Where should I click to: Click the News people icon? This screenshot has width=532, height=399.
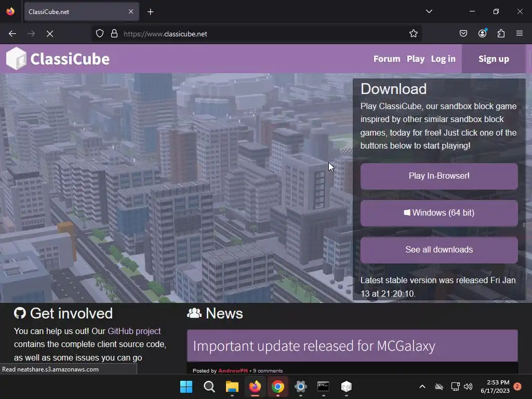pyautogui.click(x=194, y=313)
